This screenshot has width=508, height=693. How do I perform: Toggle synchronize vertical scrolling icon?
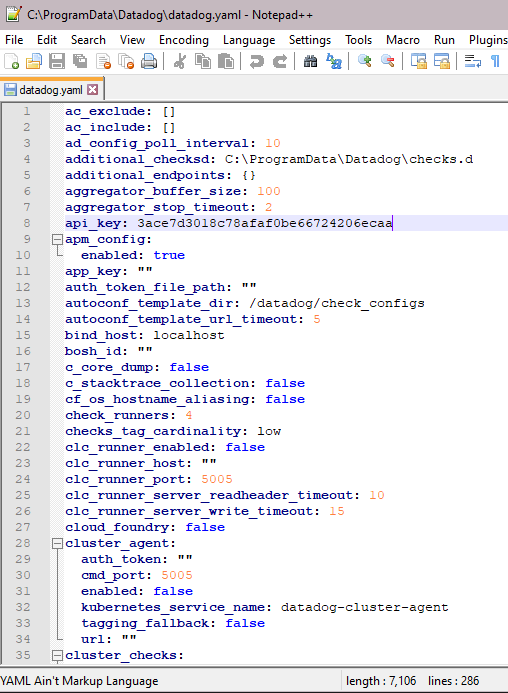(x=419, y=61)
